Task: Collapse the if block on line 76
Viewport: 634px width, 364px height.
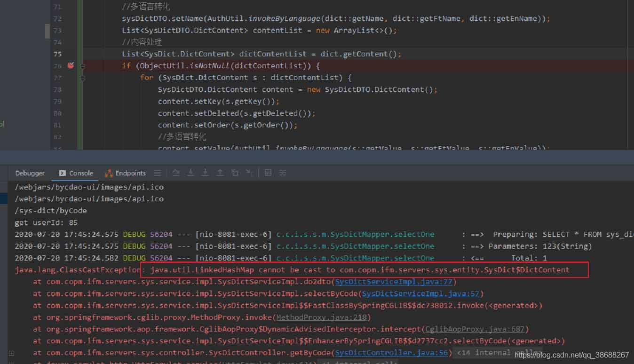Action: pyautogui.click(x=82, y=66)
